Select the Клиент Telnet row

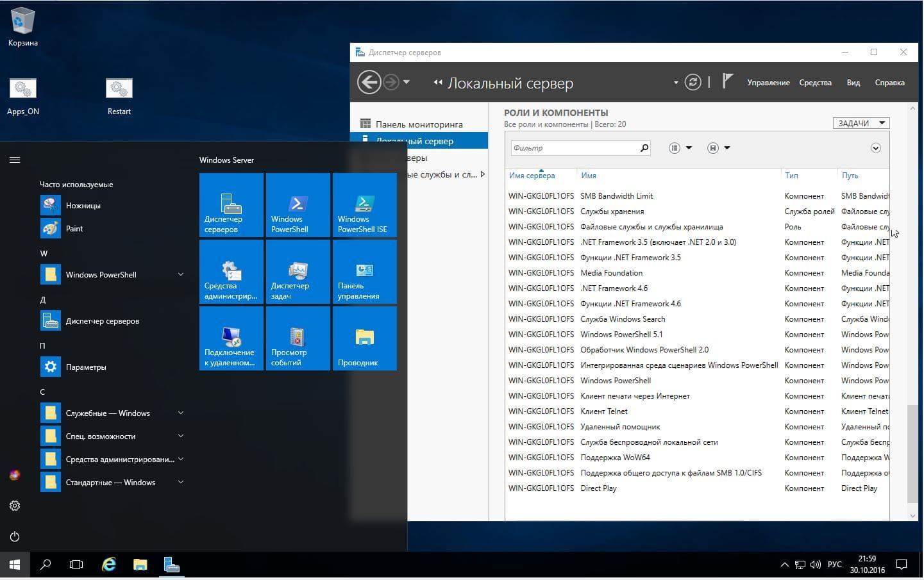tap(697, 411)
